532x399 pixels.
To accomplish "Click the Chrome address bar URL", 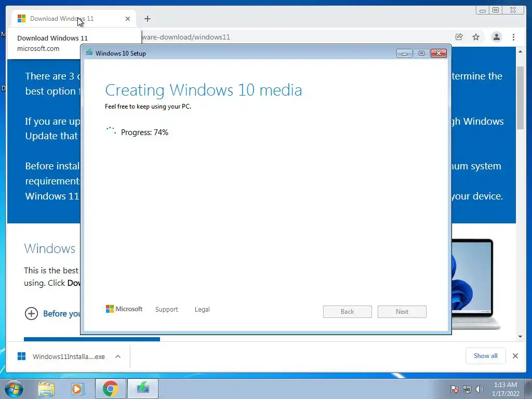I will [186, 37].
